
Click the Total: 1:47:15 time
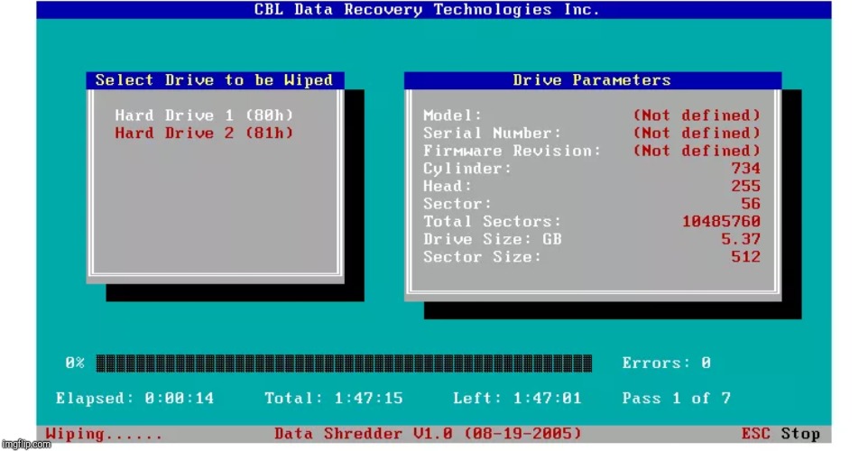click(333, 399)
